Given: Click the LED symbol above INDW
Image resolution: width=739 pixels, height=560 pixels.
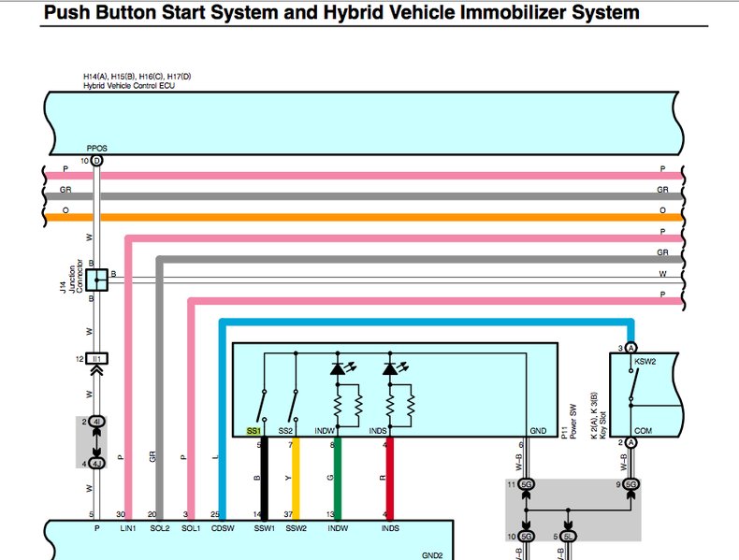Looking at the screenshot, I should [x=342, y=367].
